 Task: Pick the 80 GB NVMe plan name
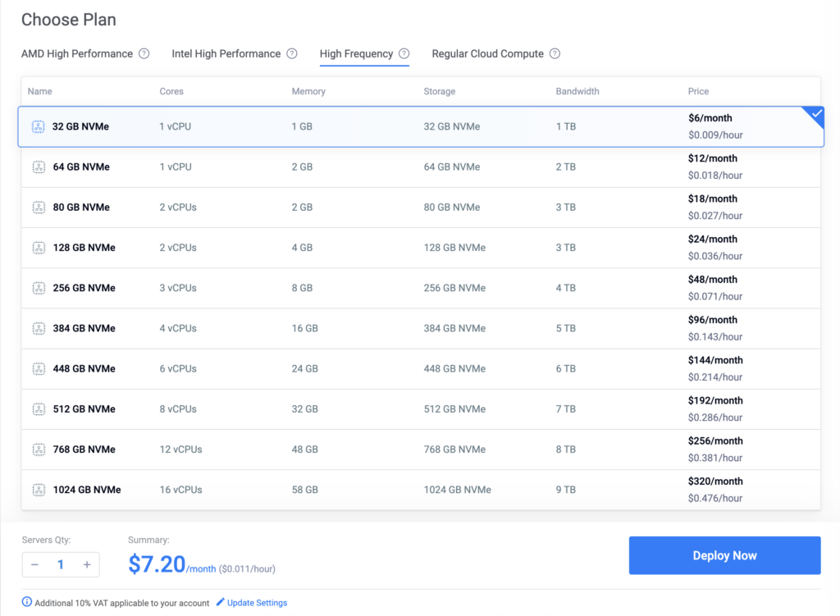click(81, 208)
